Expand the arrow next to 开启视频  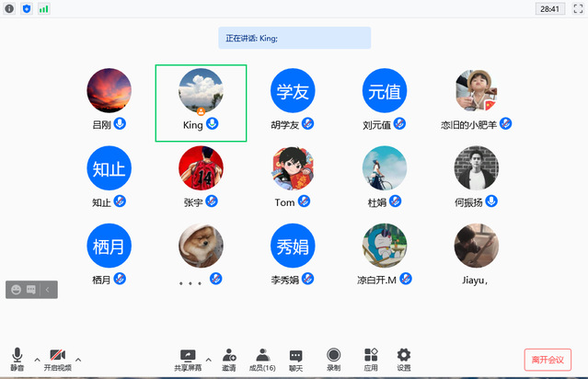(78, 359)
